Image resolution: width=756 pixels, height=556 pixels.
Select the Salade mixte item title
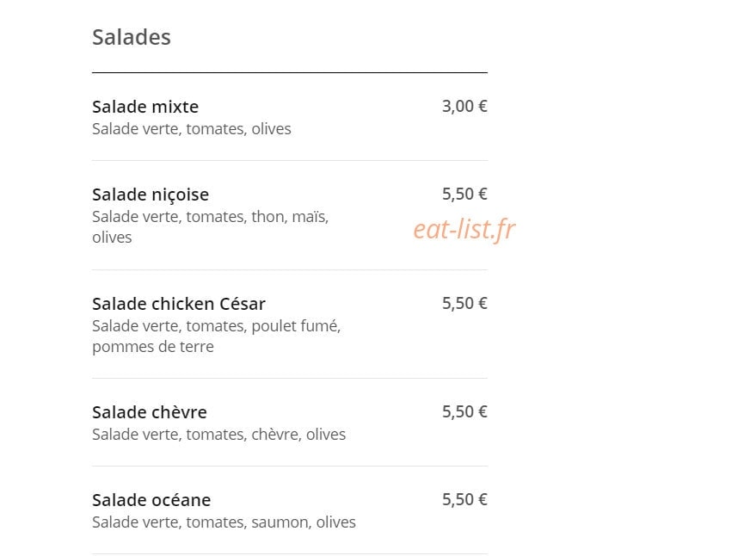(x=145, y=107)
